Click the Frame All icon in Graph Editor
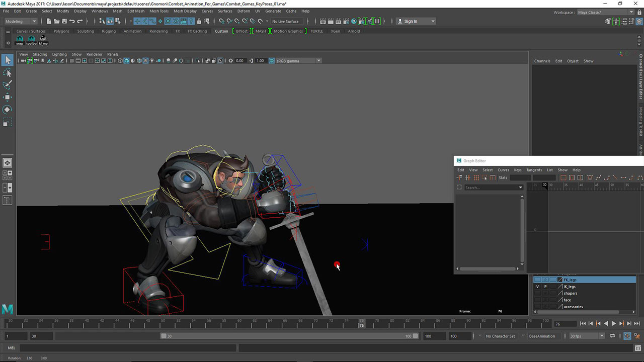 click(563, 177)
